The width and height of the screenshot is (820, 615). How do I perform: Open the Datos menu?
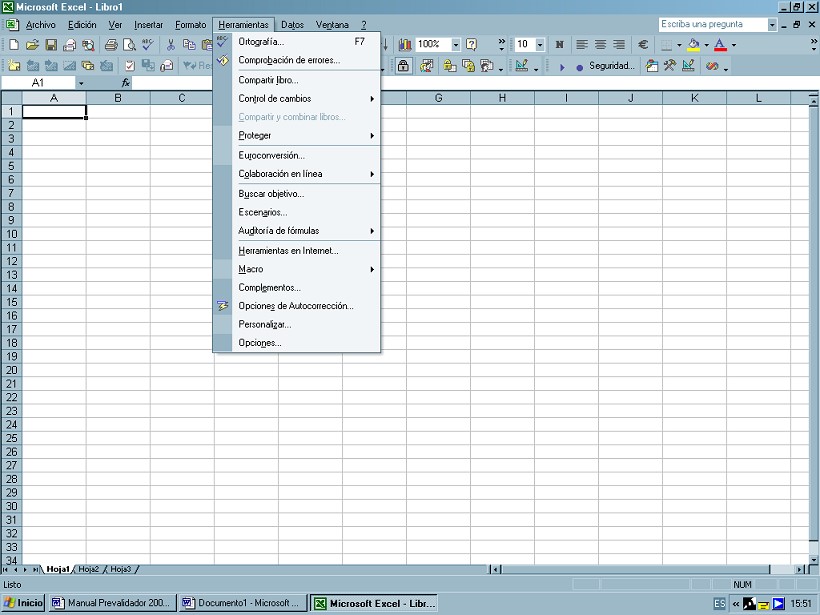point(292,25)
